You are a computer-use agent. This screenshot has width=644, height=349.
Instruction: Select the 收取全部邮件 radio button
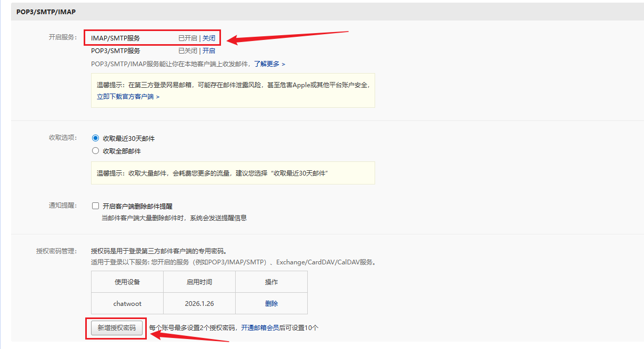click(x=95, y=151)
